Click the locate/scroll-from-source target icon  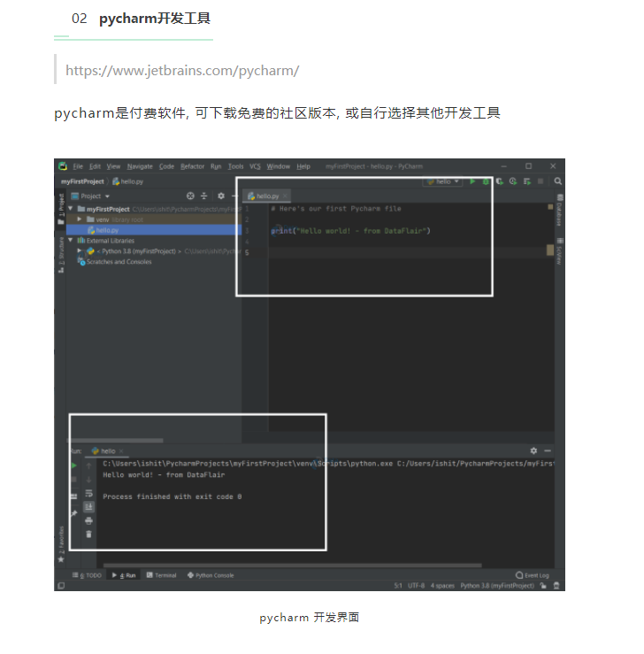pyautogui.click(x=190, y=196)
